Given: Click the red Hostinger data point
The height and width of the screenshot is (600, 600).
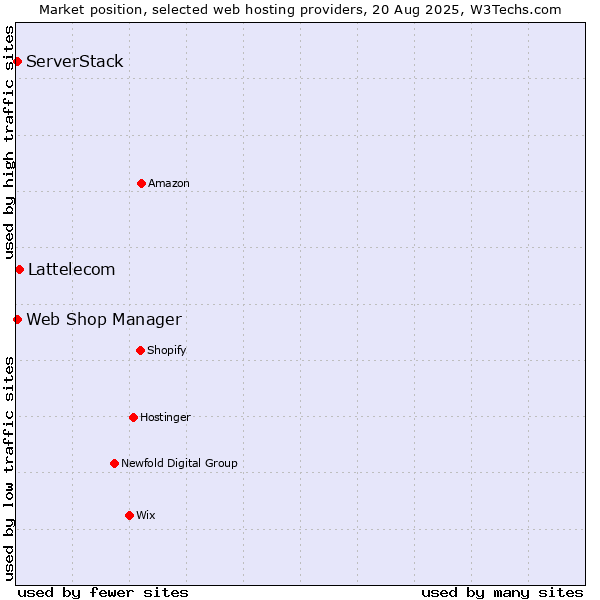Looking at the screenshot, I should point(133,417).
